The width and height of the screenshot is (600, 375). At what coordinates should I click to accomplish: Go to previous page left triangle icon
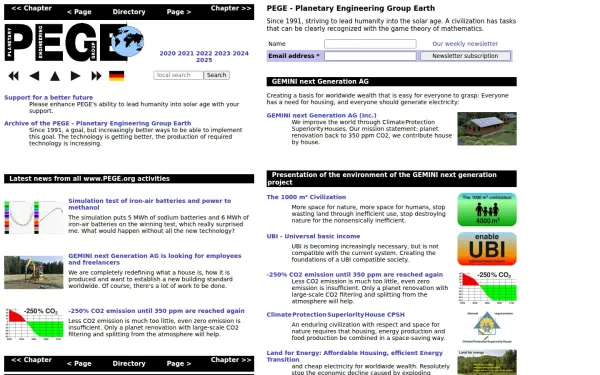coord(34,76)
